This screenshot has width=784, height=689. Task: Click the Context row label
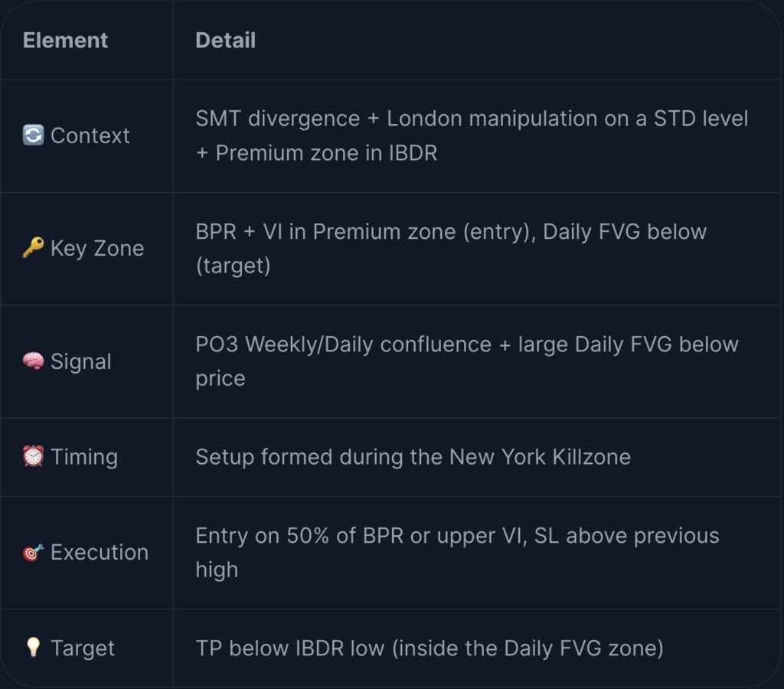(x=90, y=136)
